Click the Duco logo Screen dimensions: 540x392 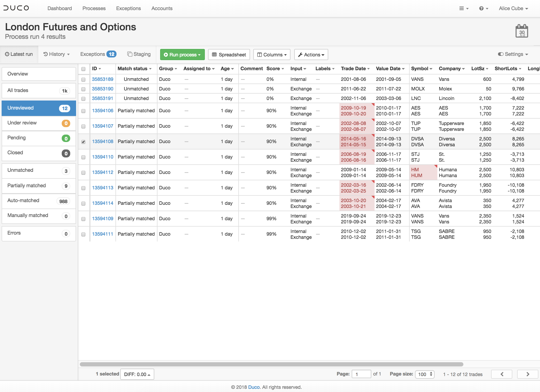[16, 8]
